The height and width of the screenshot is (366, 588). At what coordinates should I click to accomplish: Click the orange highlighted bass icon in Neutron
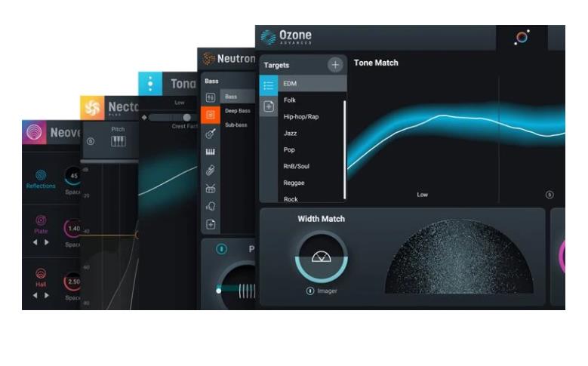click(x=211, y=115)
